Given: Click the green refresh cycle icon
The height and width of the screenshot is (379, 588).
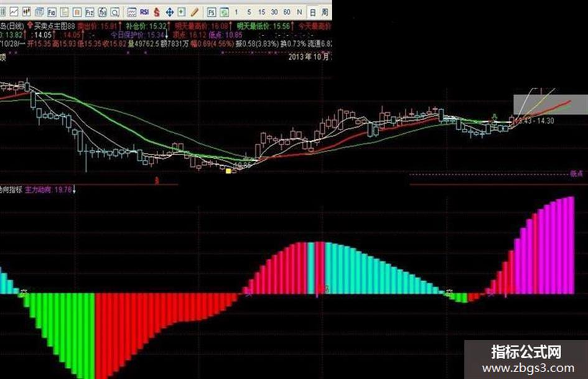Looking at the screenshot, I should [224, 12].
